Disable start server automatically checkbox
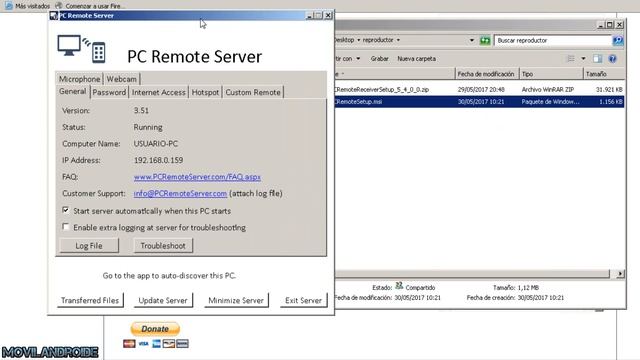The height and width of the screenshot is (360, 640). (65, 210)
